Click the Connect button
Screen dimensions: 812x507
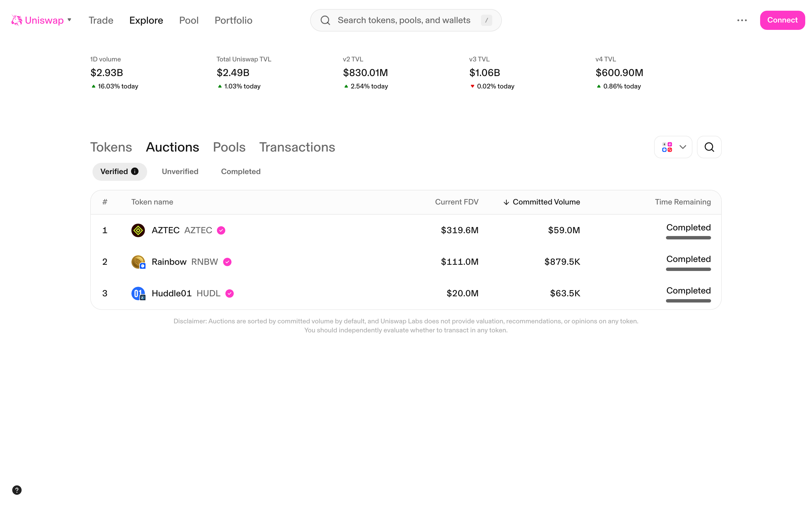[782, 20]
